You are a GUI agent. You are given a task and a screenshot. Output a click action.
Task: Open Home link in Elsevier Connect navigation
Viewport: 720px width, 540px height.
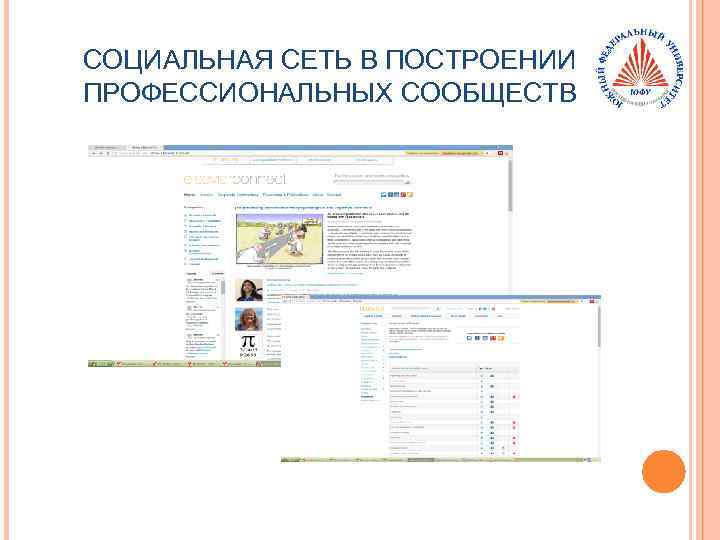tap(190, 195)
